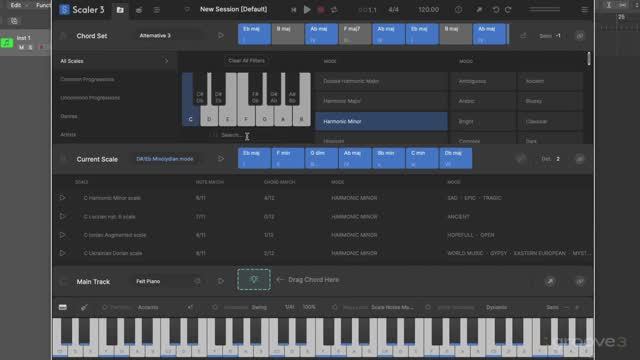Open the info icon in the header
The image size is (640, 360).
click(x=459, y=9)
